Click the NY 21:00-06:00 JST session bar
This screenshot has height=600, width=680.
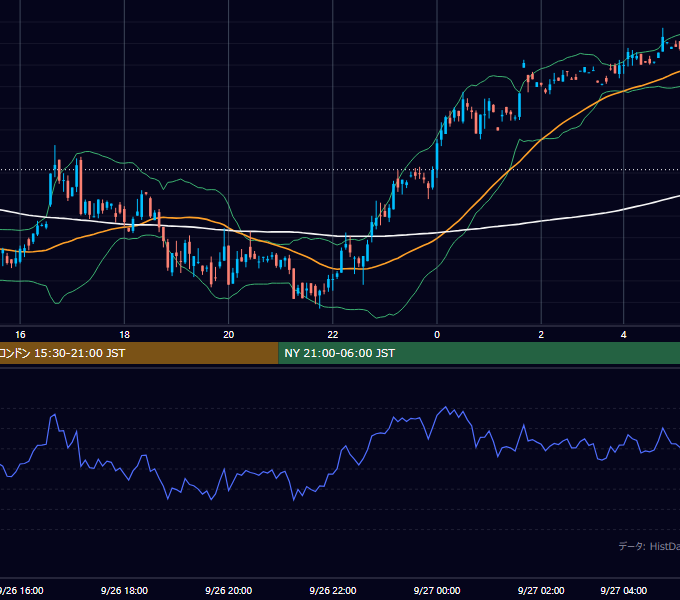(x=479, y=353)
